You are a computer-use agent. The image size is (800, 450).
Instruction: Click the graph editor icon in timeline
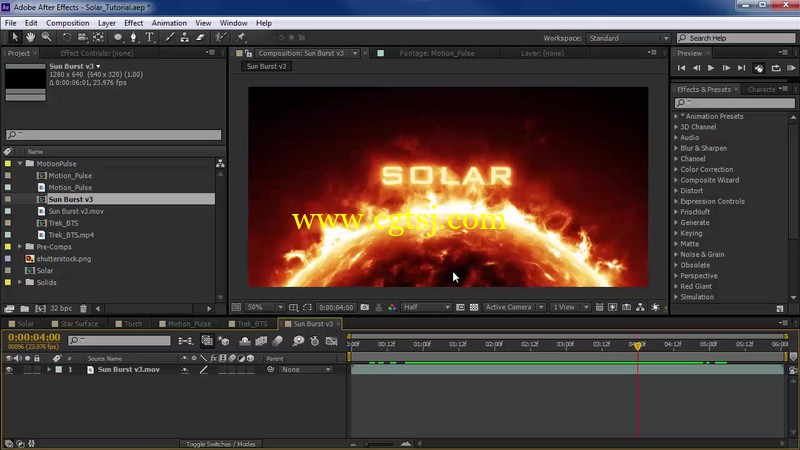coord(332,341)
